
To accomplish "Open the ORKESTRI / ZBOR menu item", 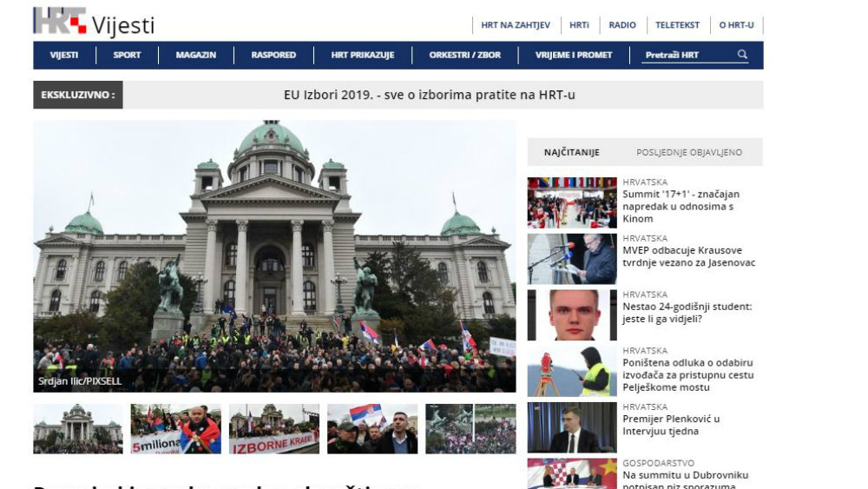I will (x=465, y=55).
